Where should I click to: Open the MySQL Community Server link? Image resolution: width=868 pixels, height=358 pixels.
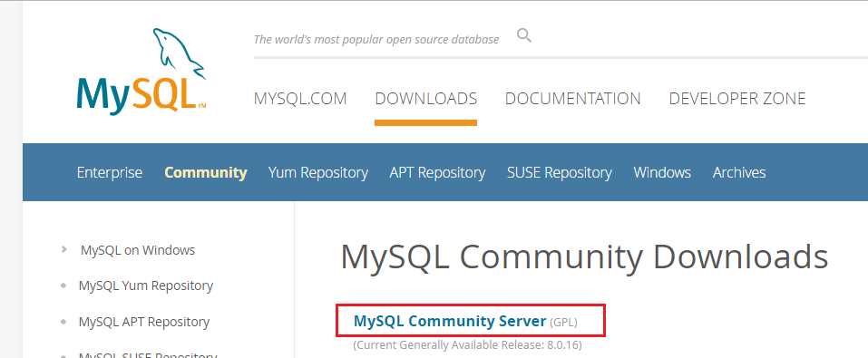pyautogui.click(x=450, y=321)
